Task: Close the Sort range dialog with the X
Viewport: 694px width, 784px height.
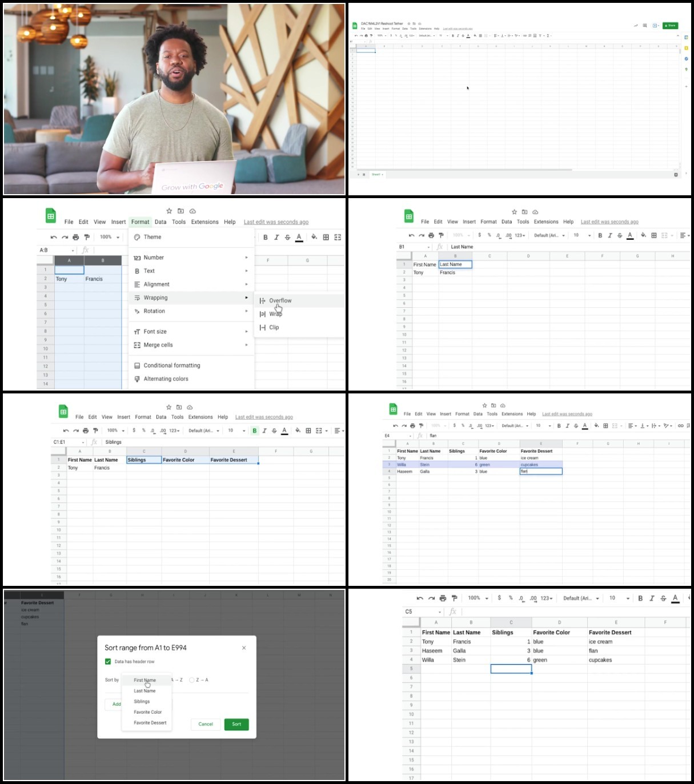Action: click(x=244, y=648)
